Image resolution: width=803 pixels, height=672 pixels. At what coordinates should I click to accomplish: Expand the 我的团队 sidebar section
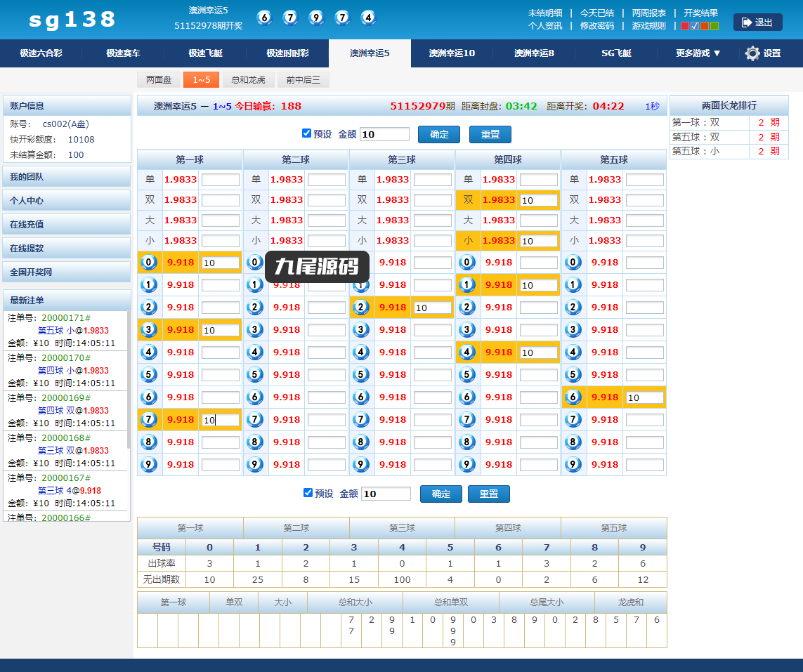(x=67, y=176)
